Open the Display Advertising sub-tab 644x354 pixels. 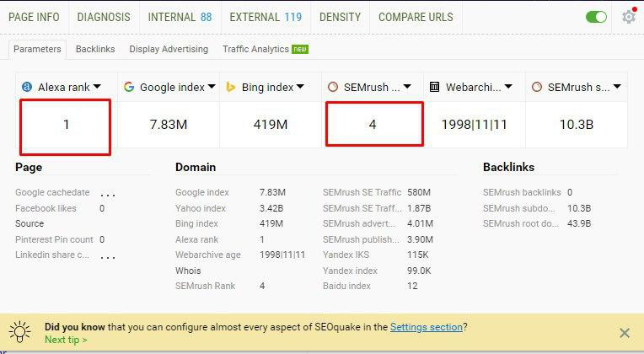(169, 49)
